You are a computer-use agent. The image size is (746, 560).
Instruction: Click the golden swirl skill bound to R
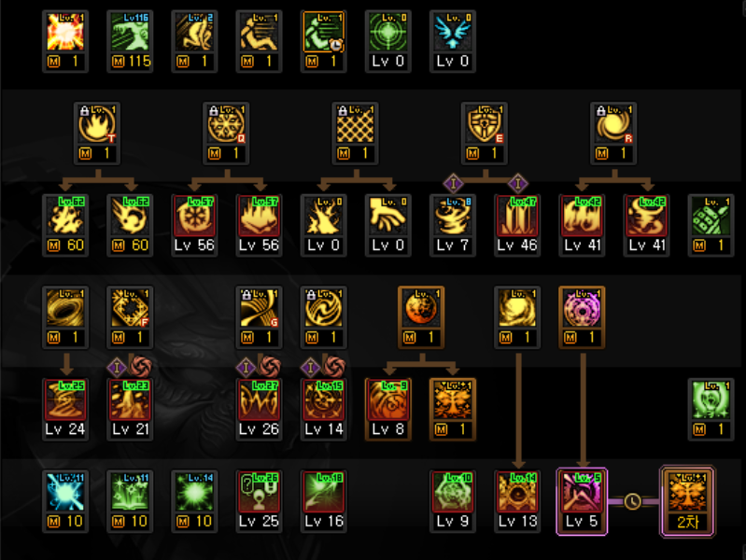click(613, 133)
